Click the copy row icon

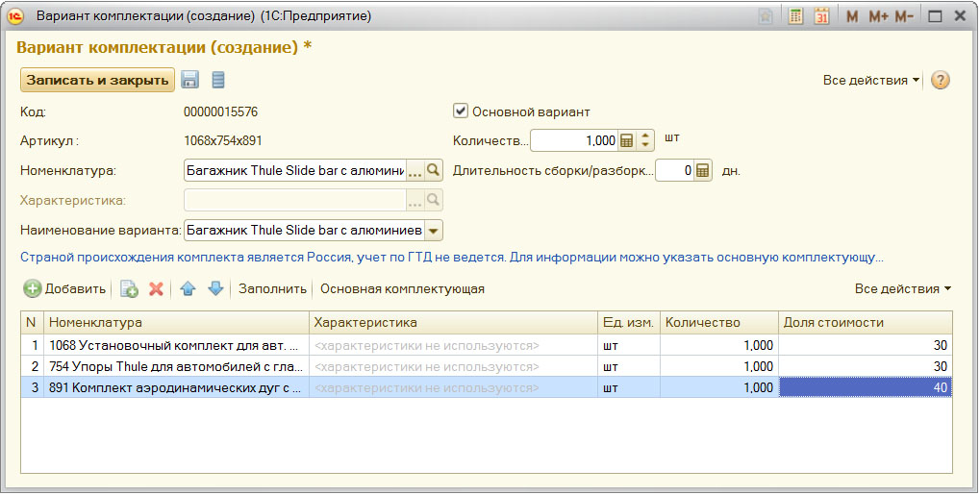click(x=129, y=288)
